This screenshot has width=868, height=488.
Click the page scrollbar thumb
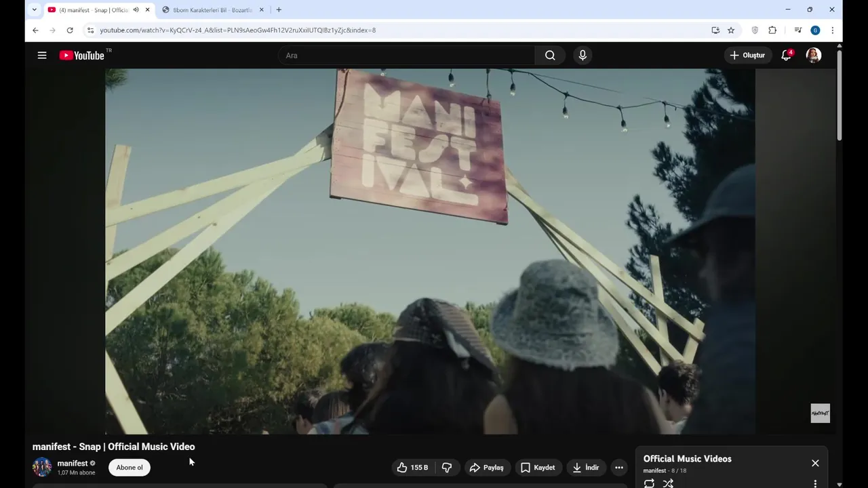840,95
